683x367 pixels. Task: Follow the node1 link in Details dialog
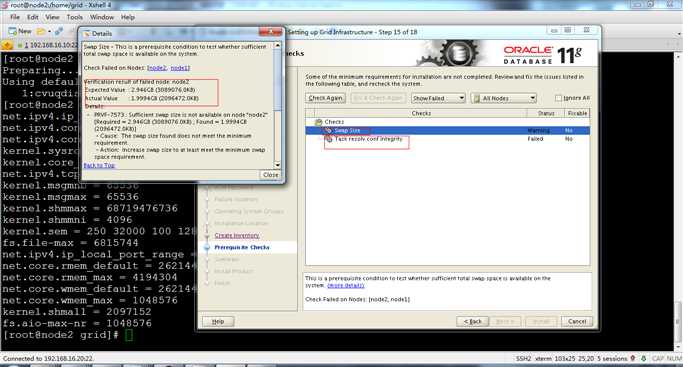pos(180,68)
